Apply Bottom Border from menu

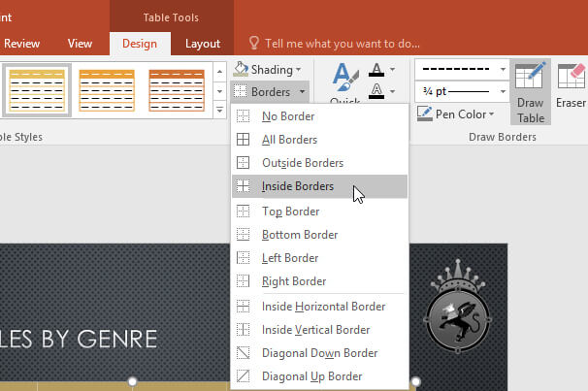pyautogui.click(x=319, y=235)
